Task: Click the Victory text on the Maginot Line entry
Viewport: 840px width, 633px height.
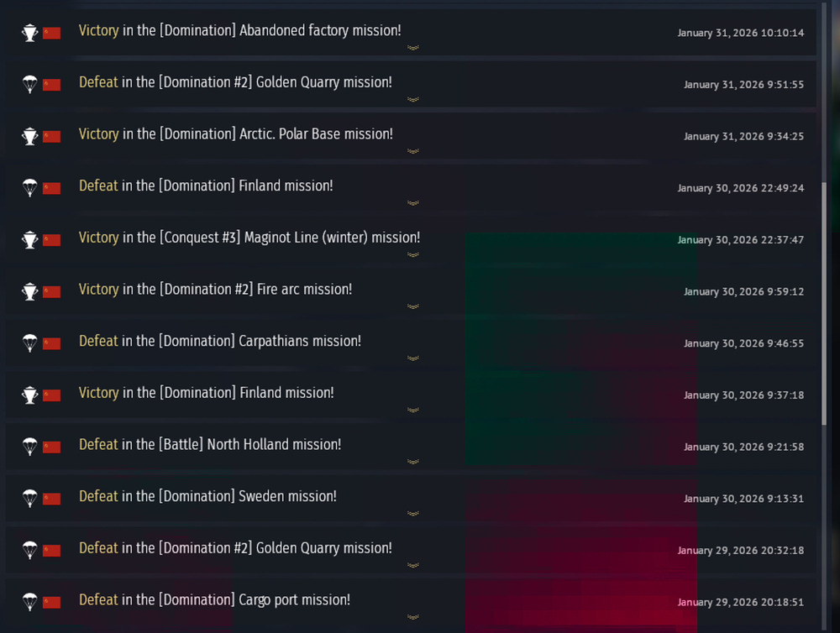Action: pyautogui.click(x=98, y=238)
